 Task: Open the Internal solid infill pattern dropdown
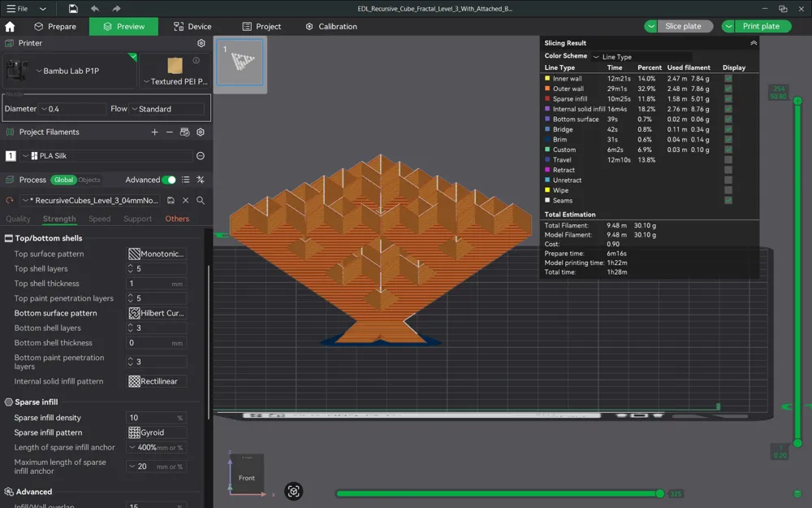[x=157, y=381]
